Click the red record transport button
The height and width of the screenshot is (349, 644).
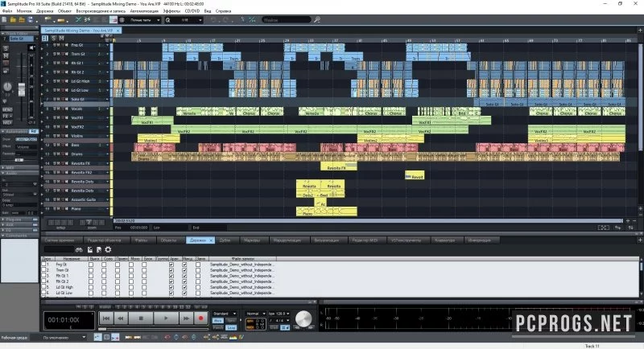[x=200, y=318]
